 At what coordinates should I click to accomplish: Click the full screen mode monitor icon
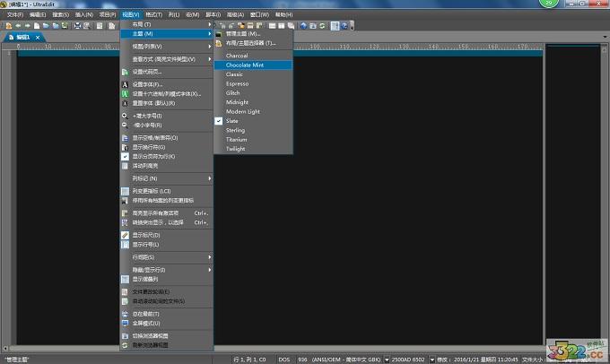tap(125, 323)
